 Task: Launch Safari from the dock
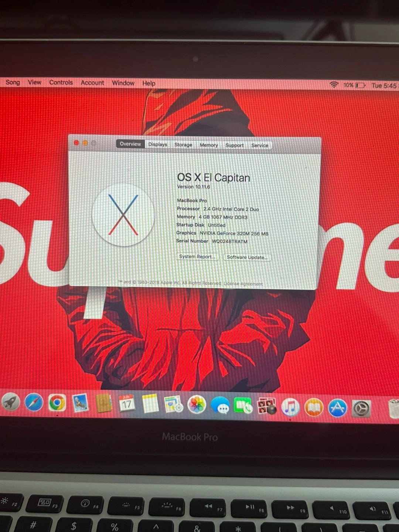[x=34, y=402]
